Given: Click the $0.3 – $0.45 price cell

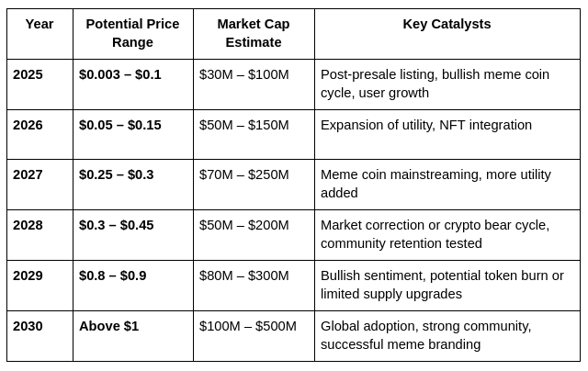Looking at the screenshot, I should pyautogui.click(x=117, y=225).
